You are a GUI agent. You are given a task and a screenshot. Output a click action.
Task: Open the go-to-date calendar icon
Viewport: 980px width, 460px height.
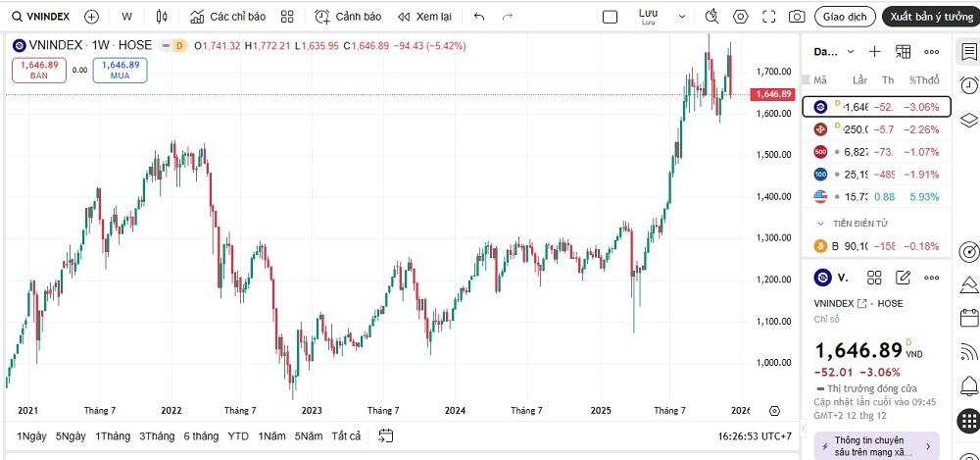tap(385, 435)
